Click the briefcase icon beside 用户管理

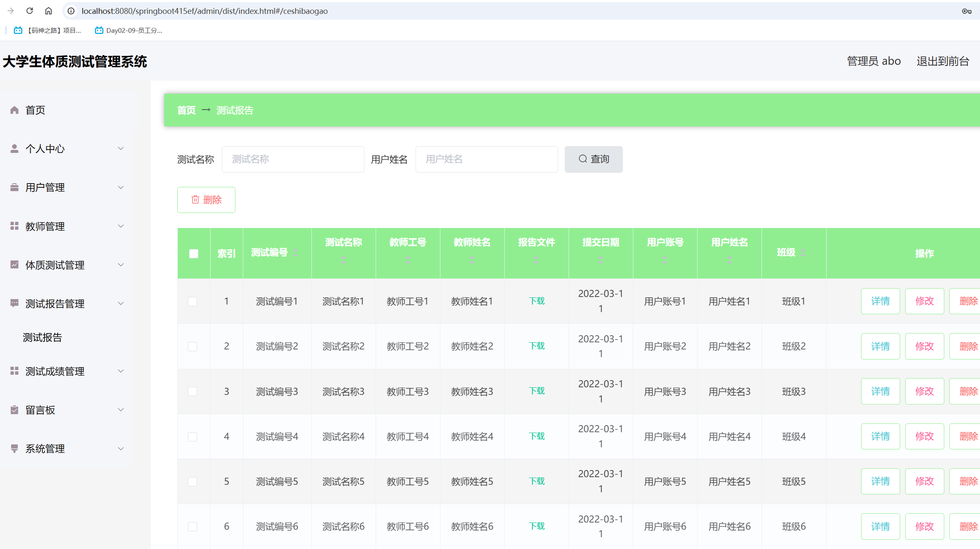coord(14,187)
